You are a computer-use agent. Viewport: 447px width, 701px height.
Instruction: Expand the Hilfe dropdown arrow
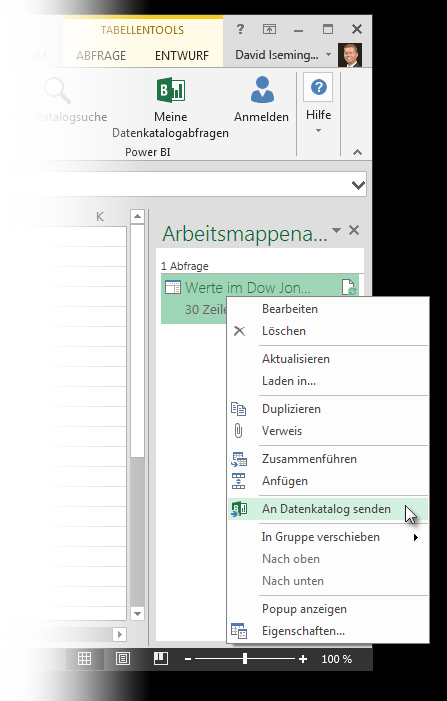click(318, 131)
